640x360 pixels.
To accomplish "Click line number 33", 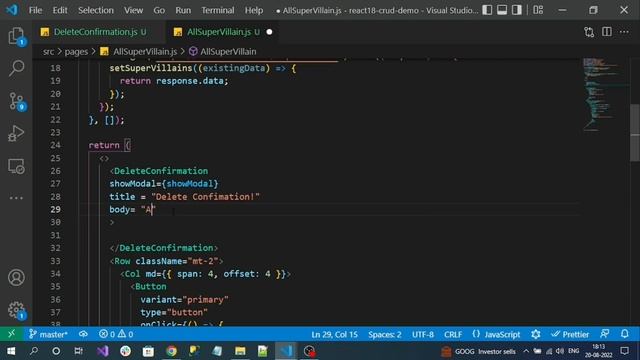I will 56,261.
